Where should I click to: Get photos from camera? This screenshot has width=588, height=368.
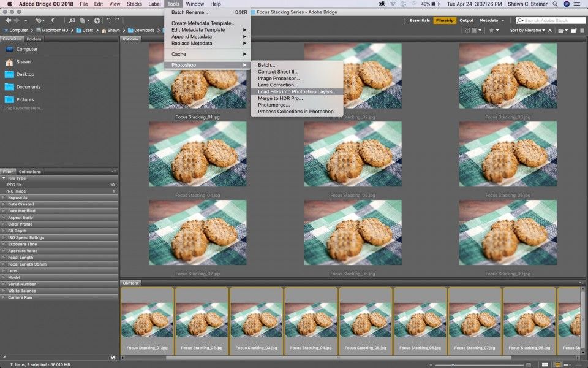[x=72, y=20]
